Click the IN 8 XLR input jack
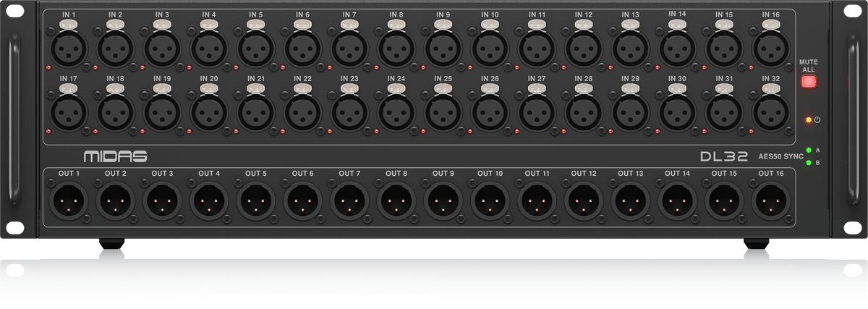Image resolution: width=868 pixels, height=309 pixels. pos(396,48)
